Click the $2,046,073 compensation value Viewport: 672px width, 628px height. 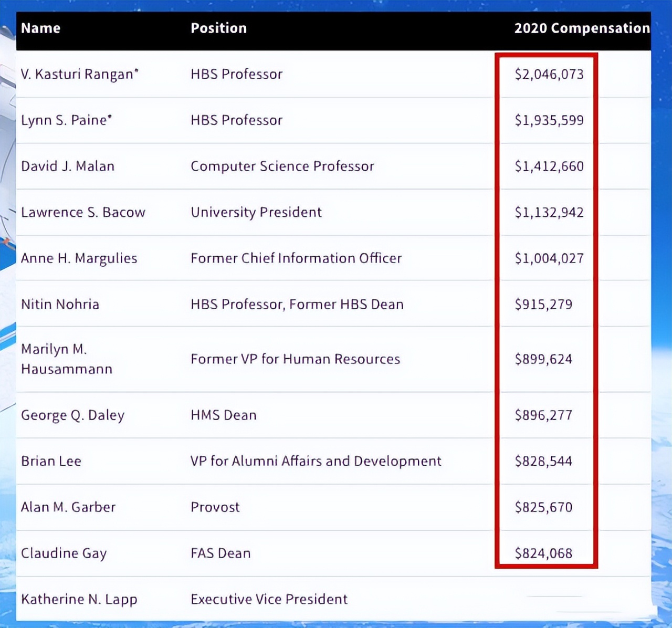[549, 74]
